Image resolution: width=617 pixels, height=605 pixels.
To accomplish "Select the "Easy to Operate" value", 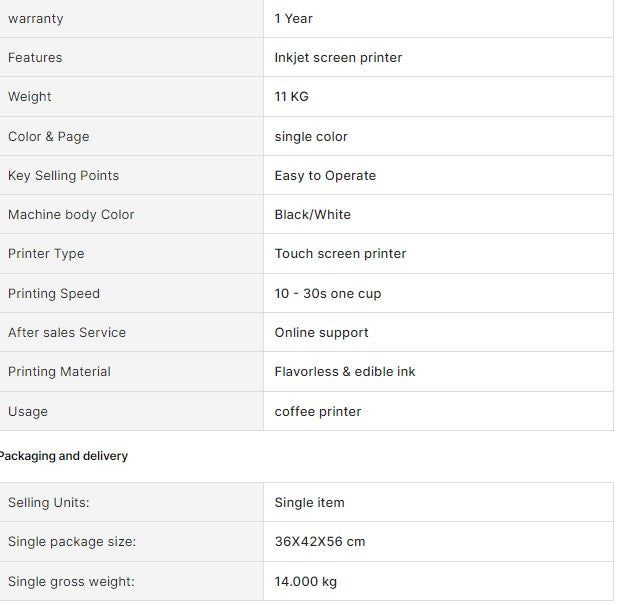I will tap(325, 175).
